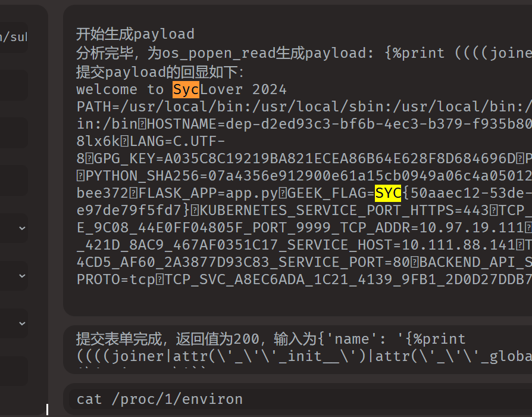Select the PYTHON_SHA256 text in output
This screenshot has height=417, width=532.
(142, 176)
